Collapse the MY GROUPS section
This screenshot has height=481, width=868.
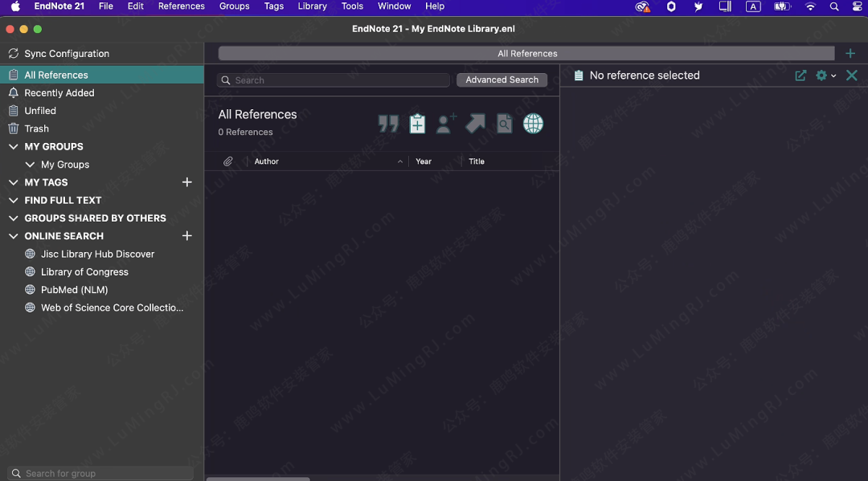pyautogui.click(x=13, y=147)
